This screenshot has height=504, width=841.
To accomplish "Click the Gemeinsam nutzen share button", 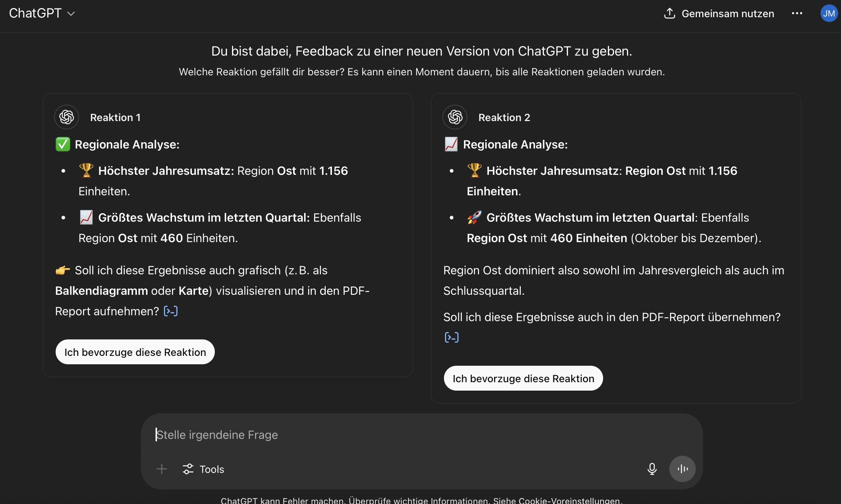I will pos(719,14).
